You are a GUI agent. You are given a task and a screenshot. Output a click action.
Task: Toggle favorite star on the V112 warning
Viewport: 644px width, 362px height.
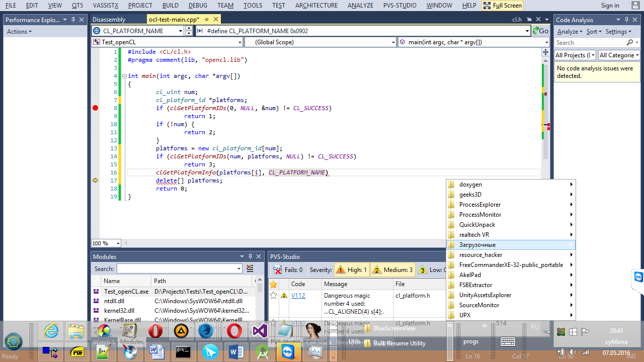[x=274, y=296]
